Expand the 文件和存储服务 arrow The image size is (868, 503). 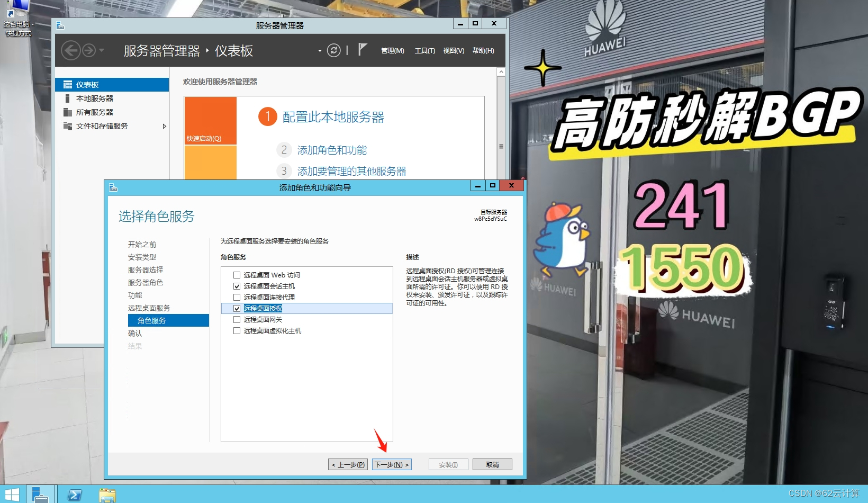coord(164,126)
